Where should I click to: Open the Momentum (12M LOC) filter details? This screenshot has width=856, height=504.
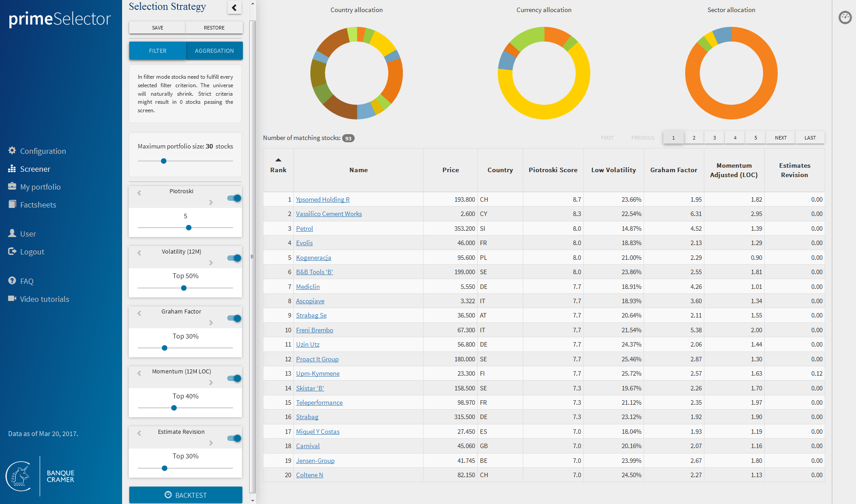point(210,383)
